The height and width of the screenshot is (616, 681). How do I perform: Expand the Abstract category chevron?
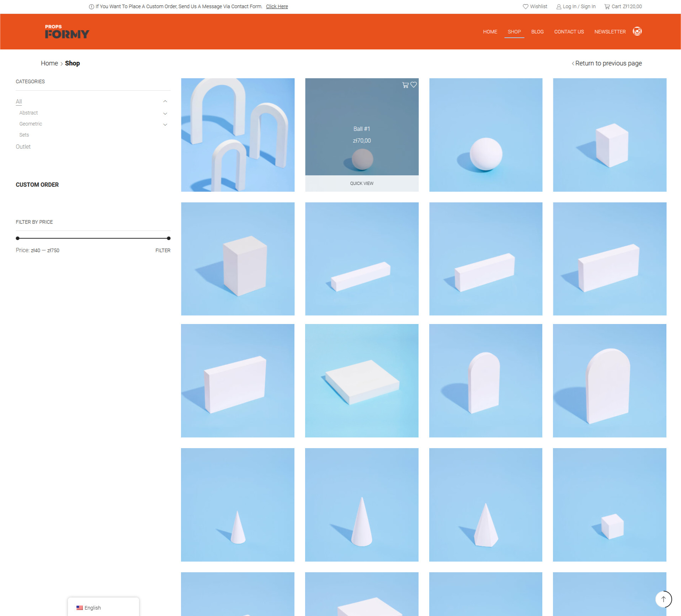click(x=165, y=113)
